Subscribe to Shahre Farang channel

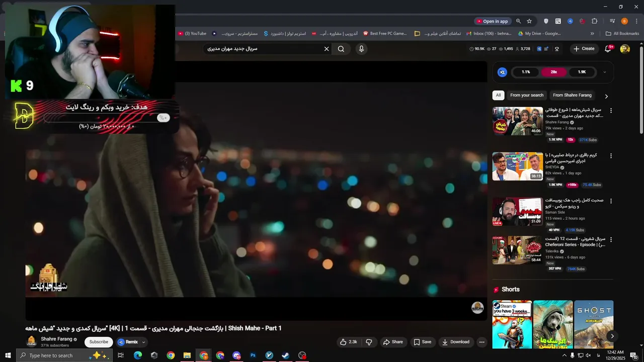[x=99, y=342]
